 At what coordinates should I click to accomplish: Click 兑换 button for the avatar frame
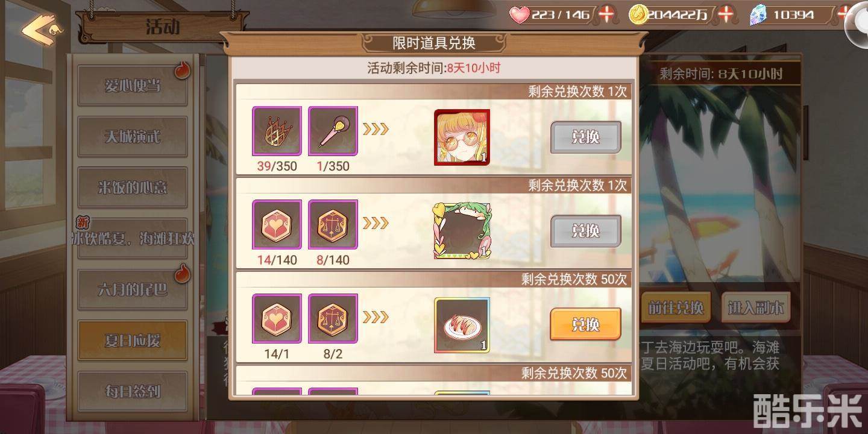[585, 231]
